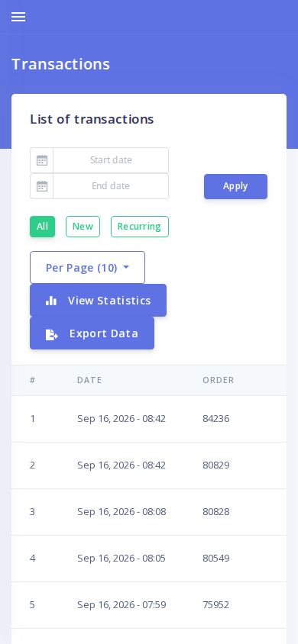Select the Recurring transactions filter

[x=140, y=227]
